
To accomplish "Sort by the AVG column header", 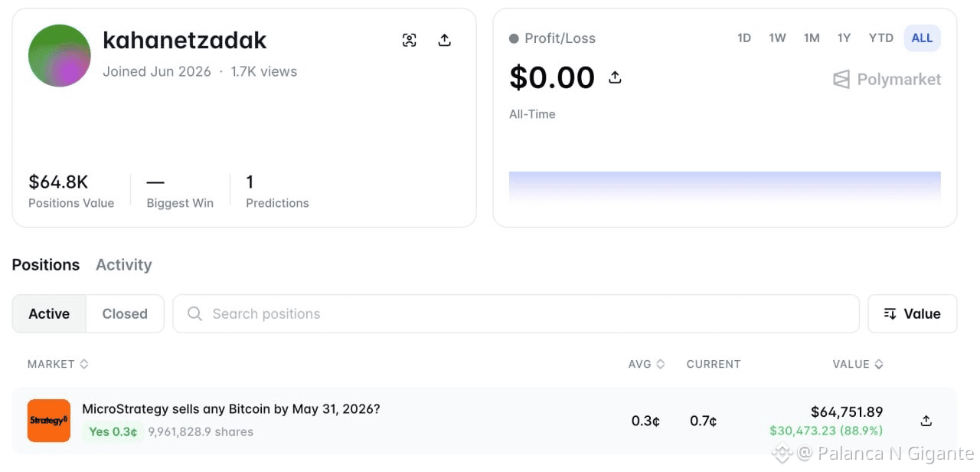I will click(x=646, y=364).
